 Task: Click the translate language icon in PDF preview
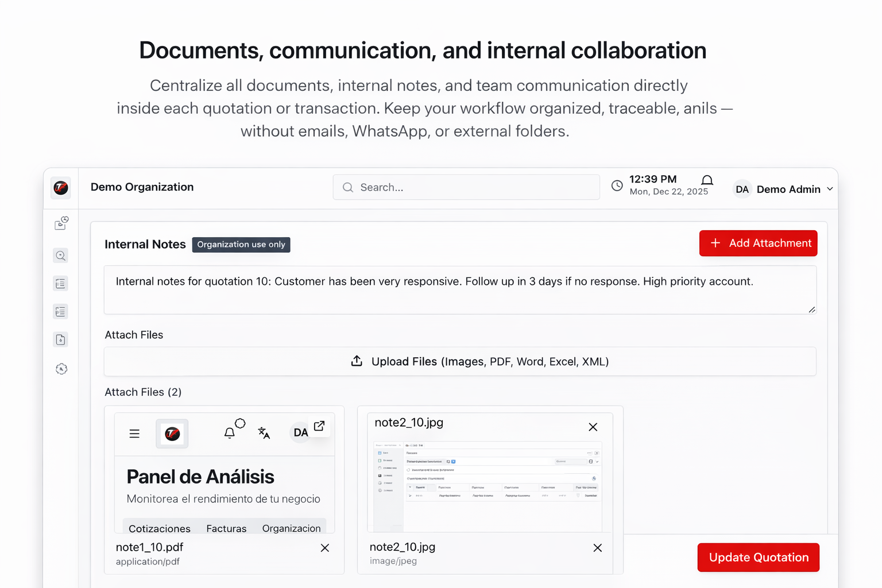coord(264,433)
